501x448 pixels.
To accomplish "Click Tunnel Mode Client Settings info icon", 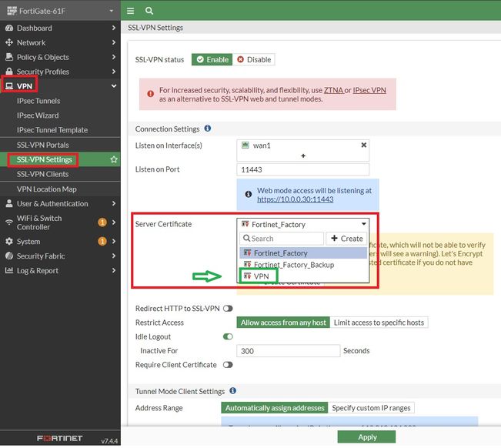I will 233,390.
